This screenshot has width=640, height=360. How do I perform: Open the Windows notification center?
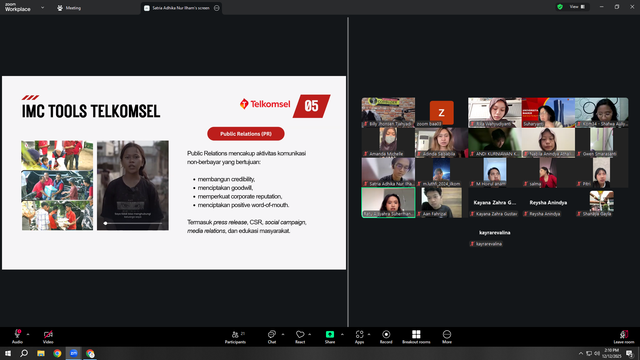click(630, 353)
